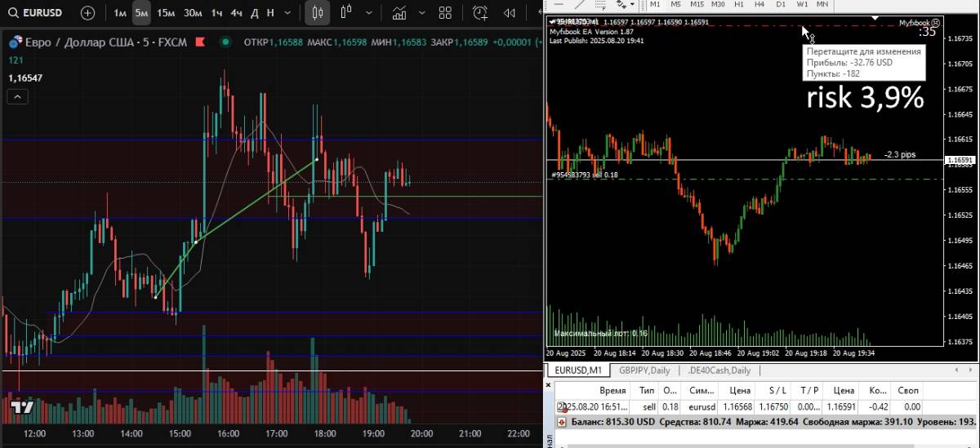Viewport: 980px width, 448px height.
Task: Create an alert with the alarm clock icon
Action: [x=480, y=13]
